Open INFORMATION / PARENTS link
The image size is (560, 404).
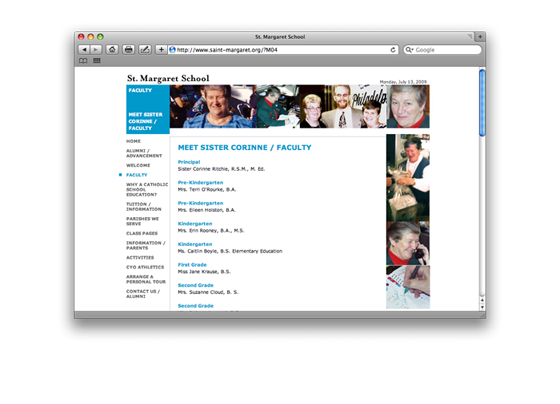pos(146,245)
